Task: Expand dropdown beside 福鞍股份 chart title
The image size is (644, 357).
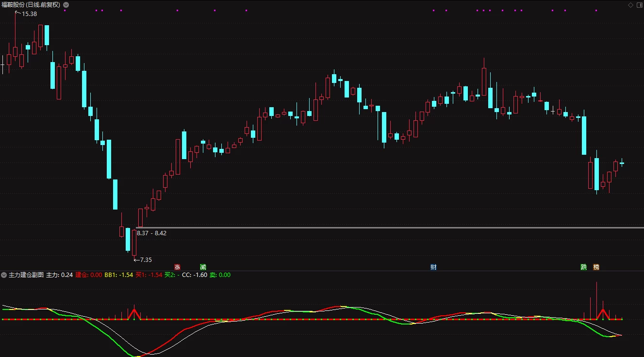Action: point(66,5)
